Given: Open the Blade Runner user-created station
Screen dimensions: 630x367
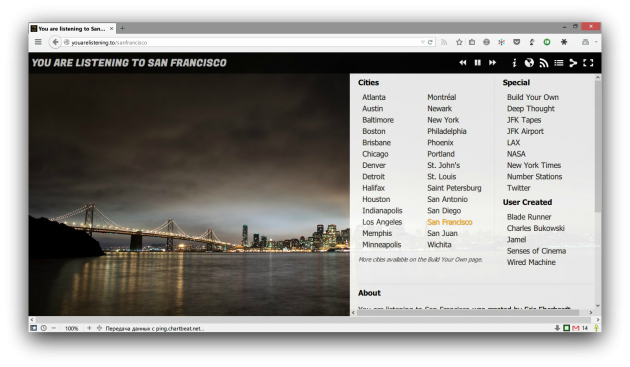Looking at the screenshot, I should coord(529,217).
